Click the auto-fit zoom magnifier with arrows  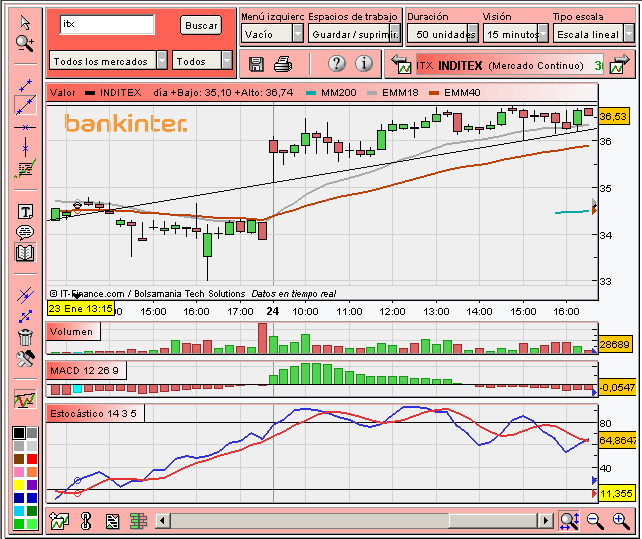coord(570,520)
